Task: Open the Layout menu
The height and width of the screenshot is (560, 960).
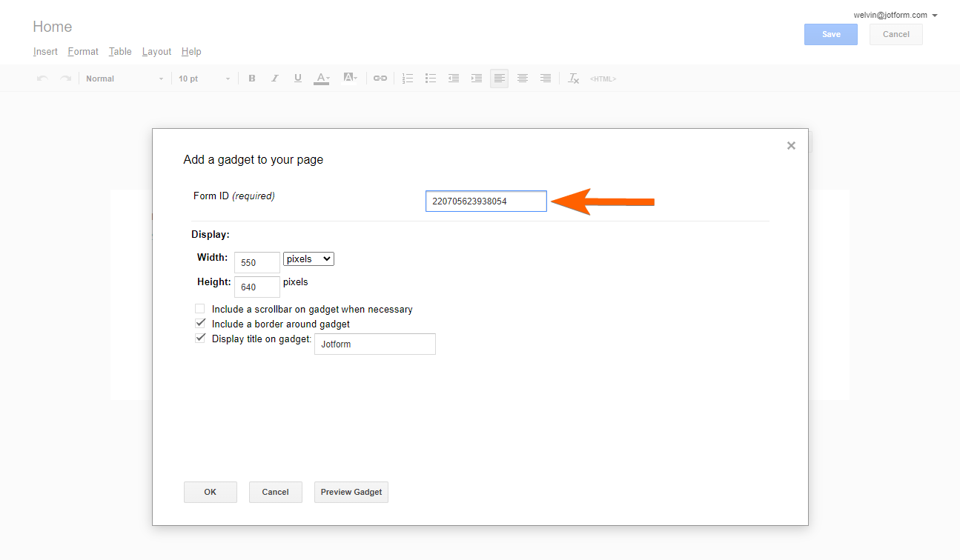Action: tap(156, 52)
